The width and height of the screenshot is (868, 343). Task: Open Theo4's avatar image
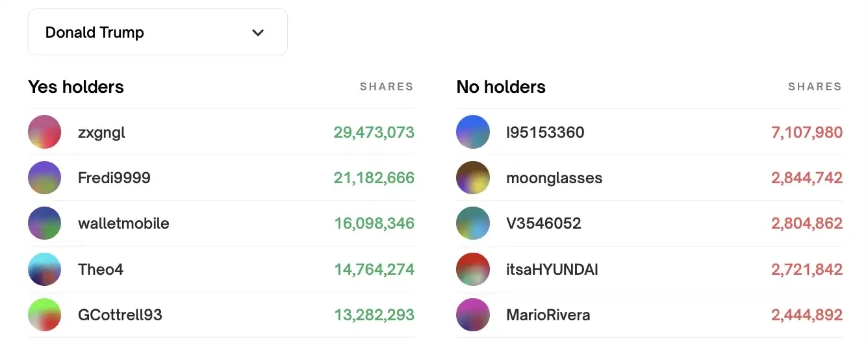click(44, 269)
